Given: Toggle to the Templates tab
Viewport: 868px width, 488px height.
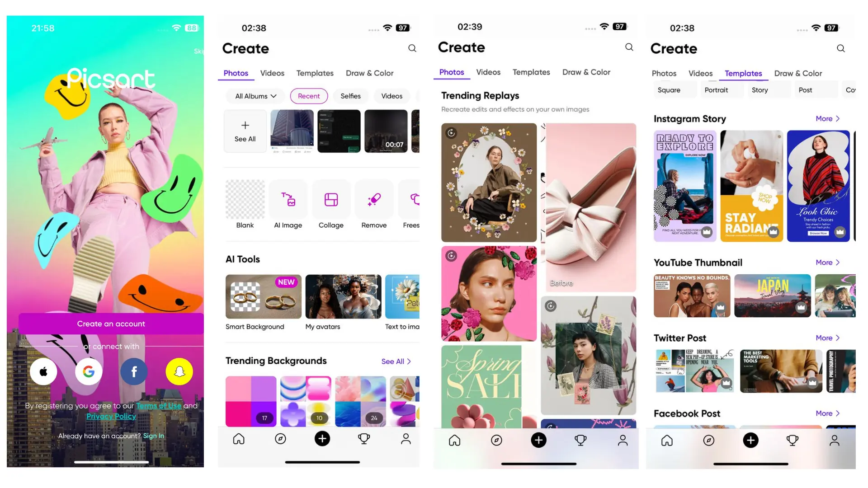Looking at the screenshot, I should [x=315, y=73].
